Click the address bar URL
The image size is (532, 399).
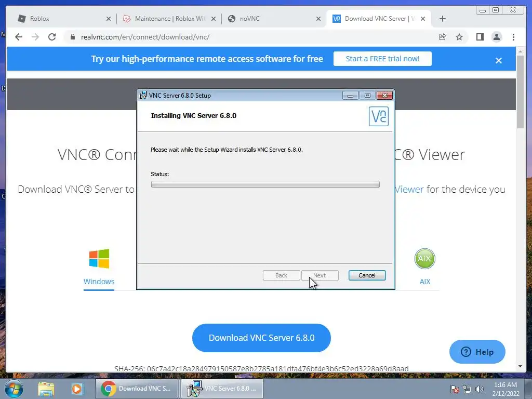pos(145,37)
